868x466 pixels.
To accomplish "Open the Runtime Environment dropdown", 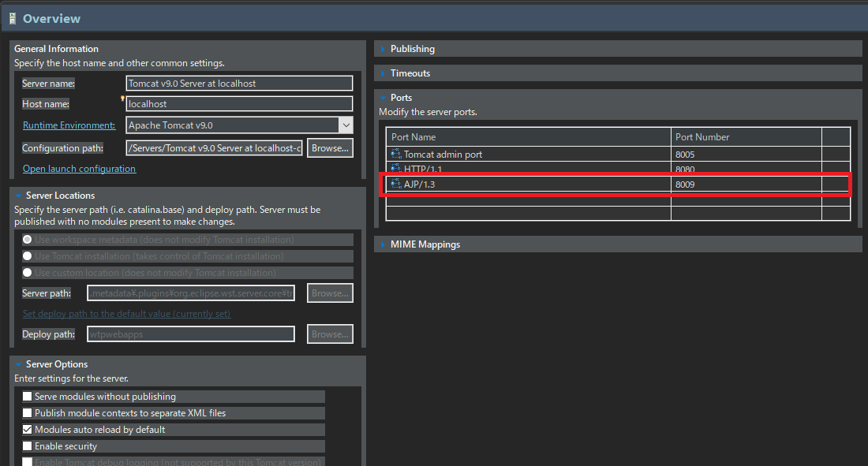I will click(346, 125).
